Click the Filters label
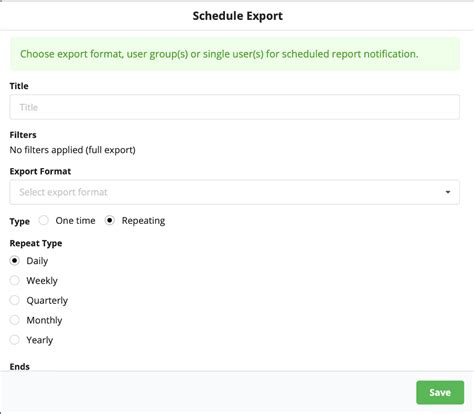This screenshot has width=474, height=414. coord(23,135)
